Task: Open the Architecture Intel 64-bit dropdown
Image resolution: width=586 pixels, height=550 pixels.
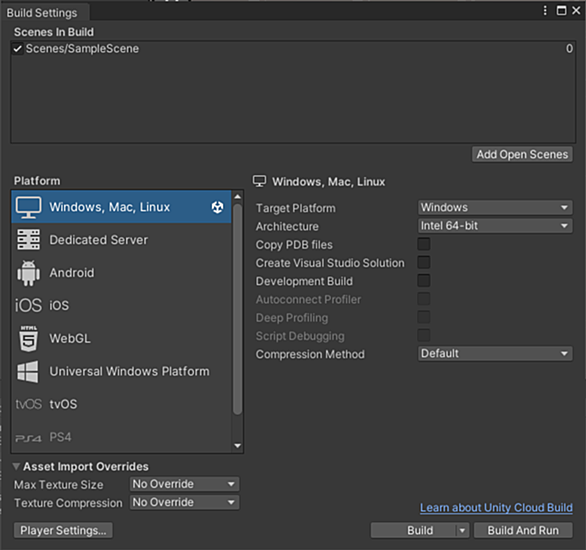Action: tap(495, 226)
